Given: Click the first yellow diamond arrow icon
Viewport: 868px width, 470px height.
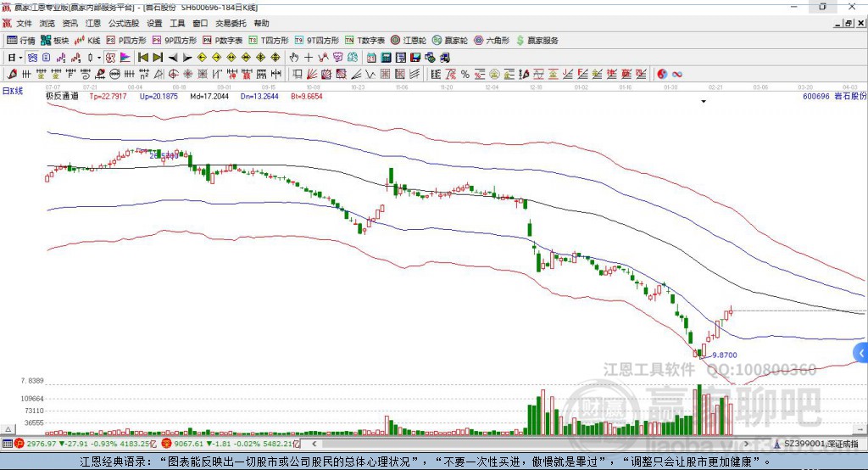Looking at the screenshot, I should [202, 58].
